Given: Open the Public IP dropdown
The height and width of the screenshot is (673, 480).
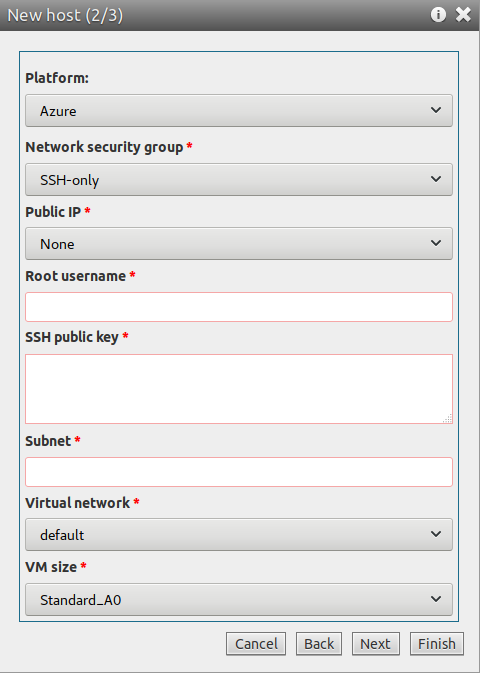Looking at the screenshot, I should (x=239, y=244).
